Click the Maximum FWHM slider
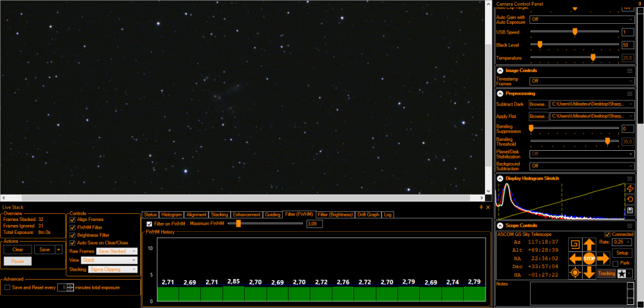Image resolution: width=644 pixels, height=308 pixels. (x=265, y=224)
